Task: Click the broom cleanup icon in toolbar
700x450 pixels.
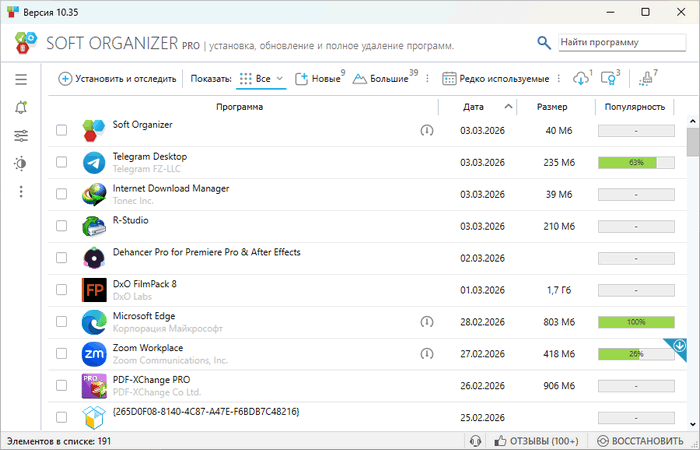Action: pyautogui.click(x=644, y=79)
